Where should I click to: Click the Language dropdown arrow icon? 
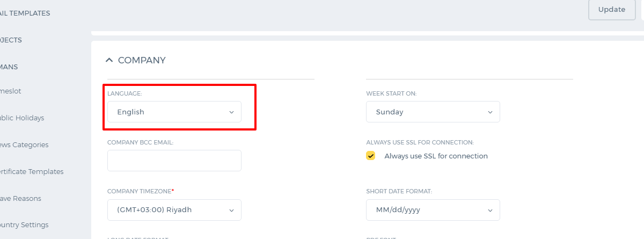(232, 112)
